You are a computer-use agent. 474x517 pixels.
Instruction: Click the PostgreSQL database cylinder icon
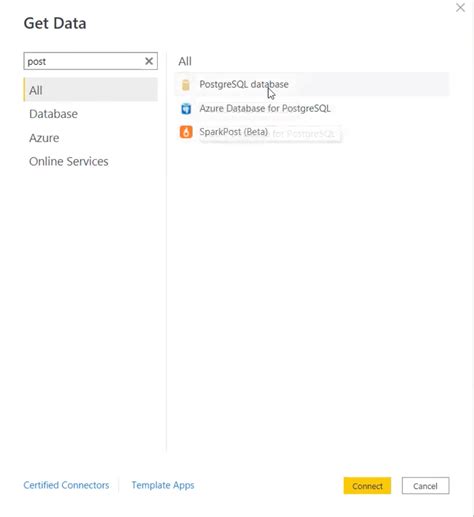click(x=186, y=85)
